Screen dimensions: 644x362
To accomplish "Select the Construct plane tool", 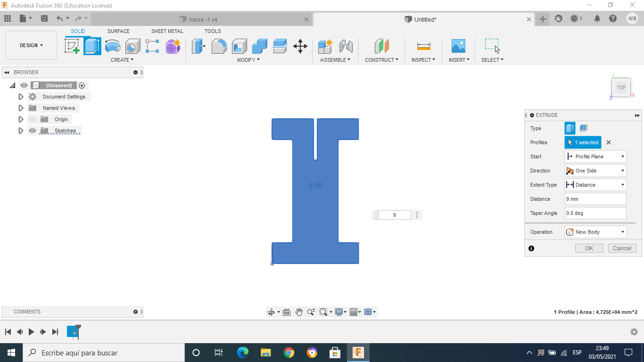I will click(x=382, y=46).
